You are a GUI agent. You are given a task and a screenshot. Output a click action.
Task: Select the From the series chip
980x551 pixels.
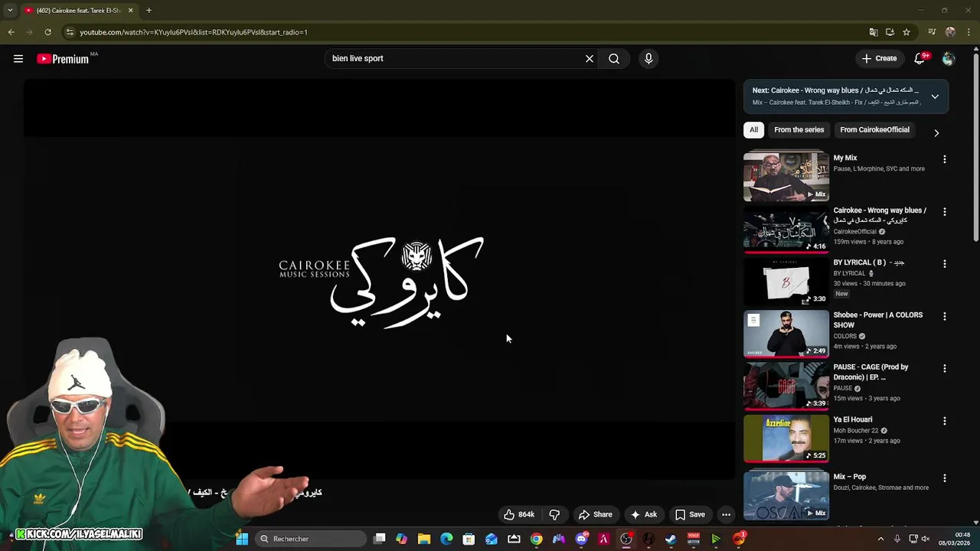pyautogui.click(x=799, y=129)
